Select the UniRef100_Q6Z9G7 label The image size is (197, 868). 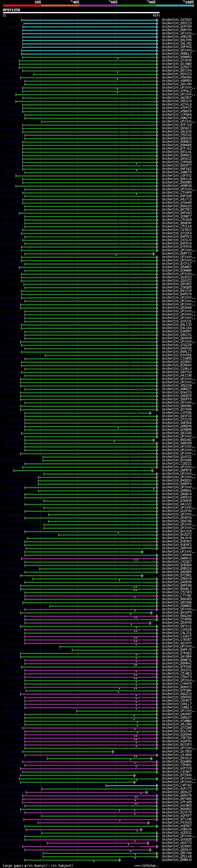tap(176, 98)
